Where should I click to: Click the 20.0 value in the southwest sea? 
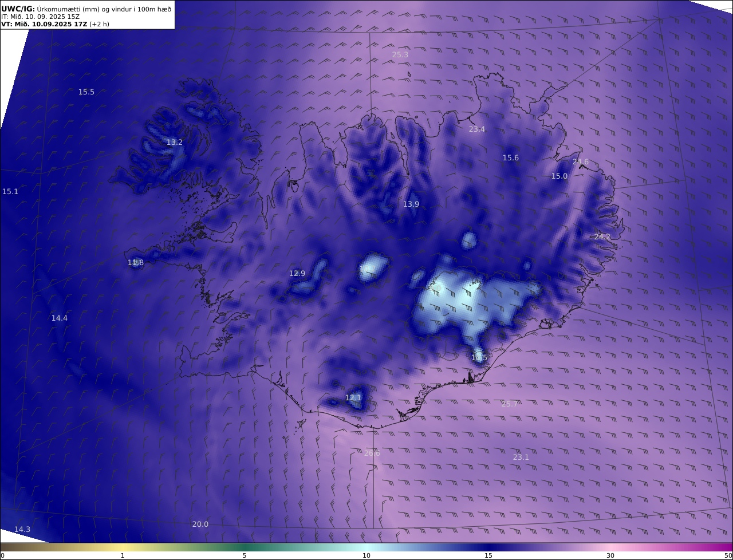(x=200, y=524)
